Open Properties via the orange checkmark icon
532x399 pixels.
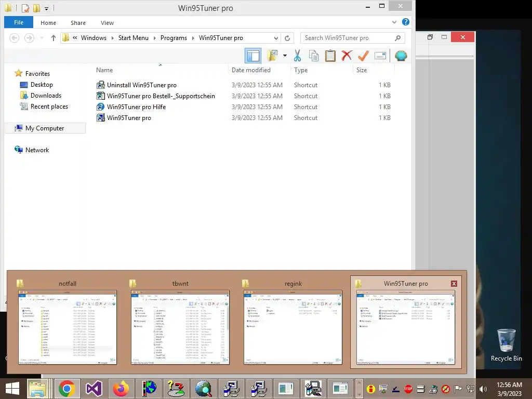[363, 56]
